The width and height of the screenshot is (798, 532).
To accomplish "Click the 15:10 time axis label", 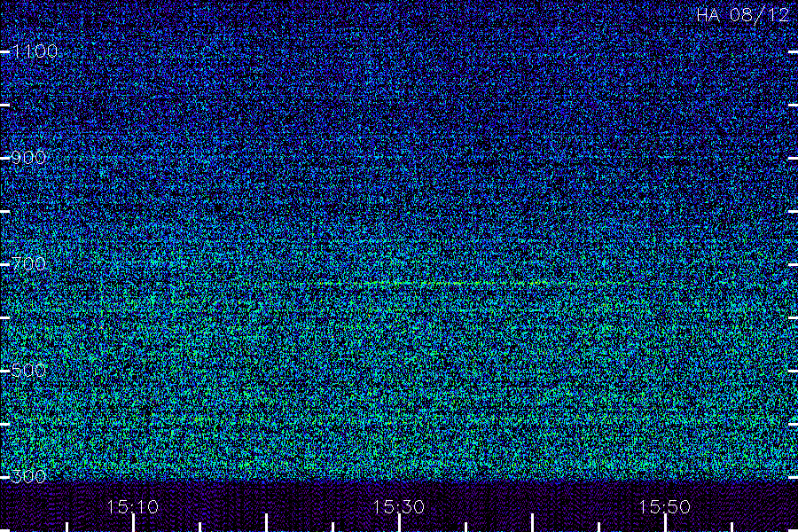I will (133, 507).
